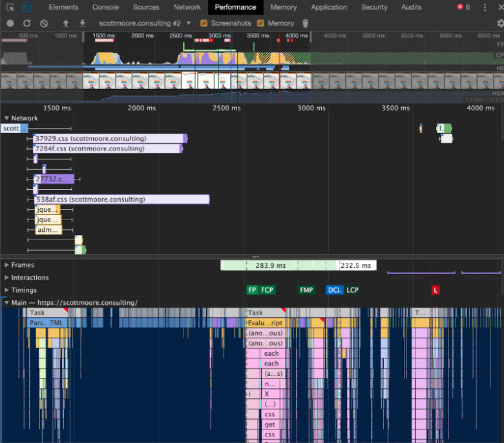Select the 37929.css network request
Image resolution: width=504 pixels, height=443 pixels.
(110, 138)
